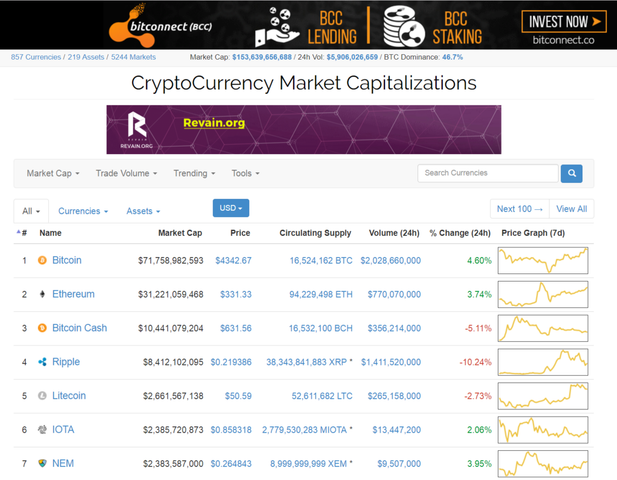Click INVEST NOW in bitconnect ad
617x480 pixels.
tap(564, 22)
